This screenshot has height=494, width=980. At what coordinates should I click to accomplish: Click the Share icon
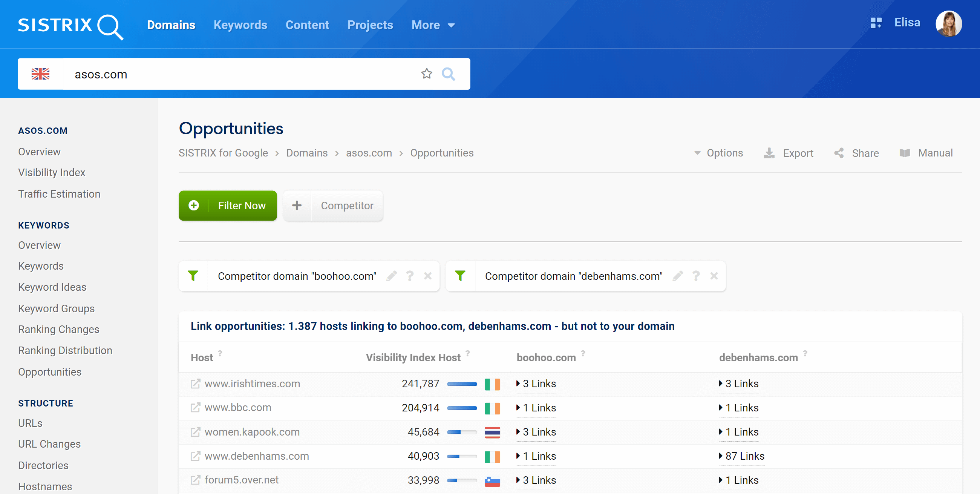coord(839,153)
